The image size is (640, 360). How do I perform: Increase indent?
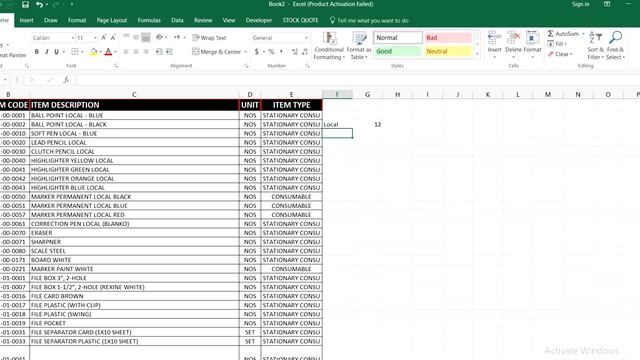coord(169,52)
